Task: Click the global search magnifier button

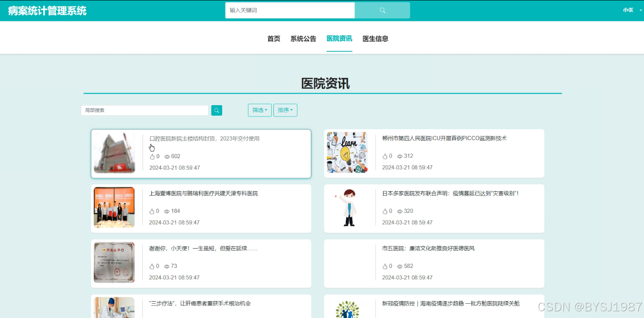Action: (382, 10)
